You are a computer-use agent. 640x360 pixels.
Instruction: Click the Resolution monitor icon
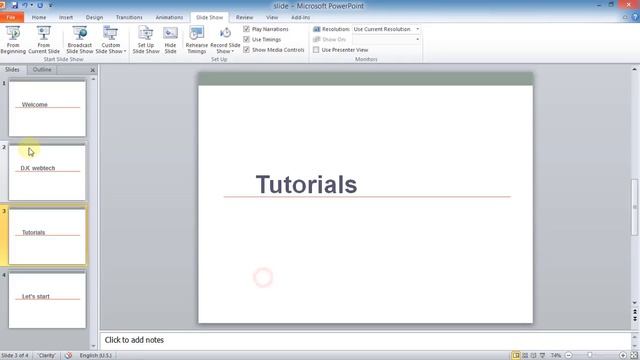[317, 29]
